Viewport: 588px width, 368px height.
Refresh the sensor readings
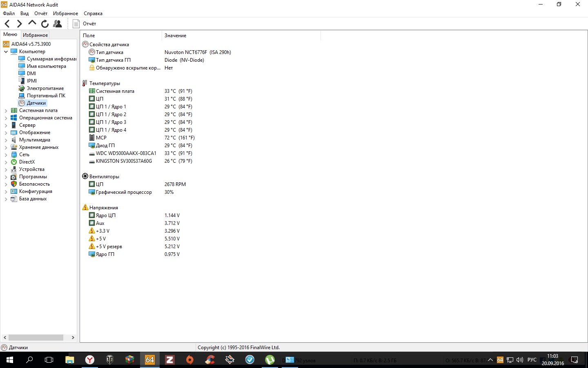[x=45, y=24]
